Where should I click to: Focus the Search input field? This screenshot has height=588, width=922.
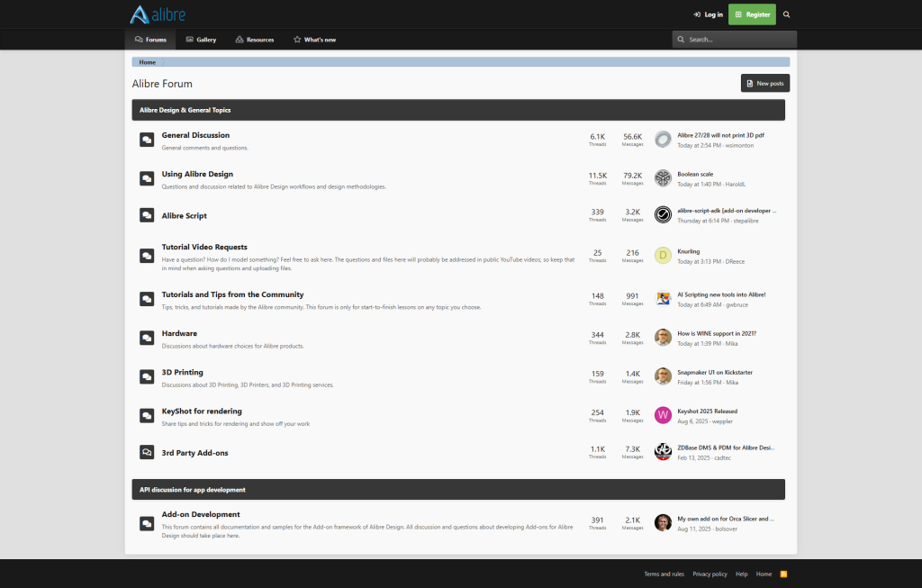click(740, 40)
